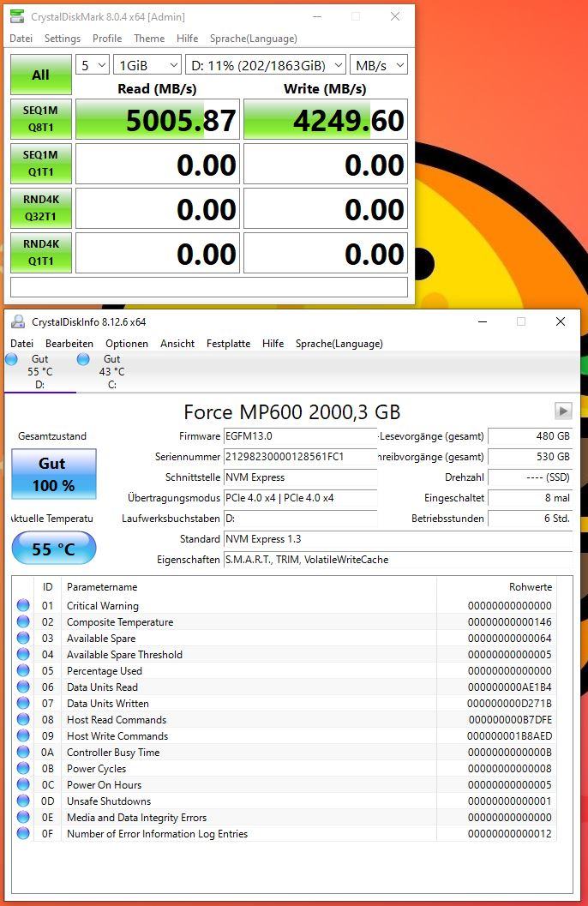Open Theme menu in CrystalDiskMark

pyautogui.click(x=149, y=38)
